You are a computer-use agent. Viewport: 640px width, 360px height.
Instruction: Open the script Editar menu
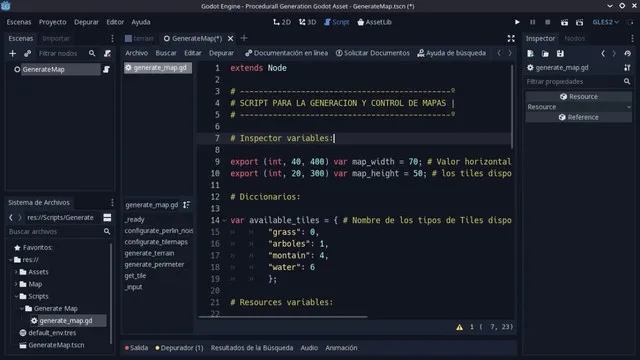click(x=193, y=53)
